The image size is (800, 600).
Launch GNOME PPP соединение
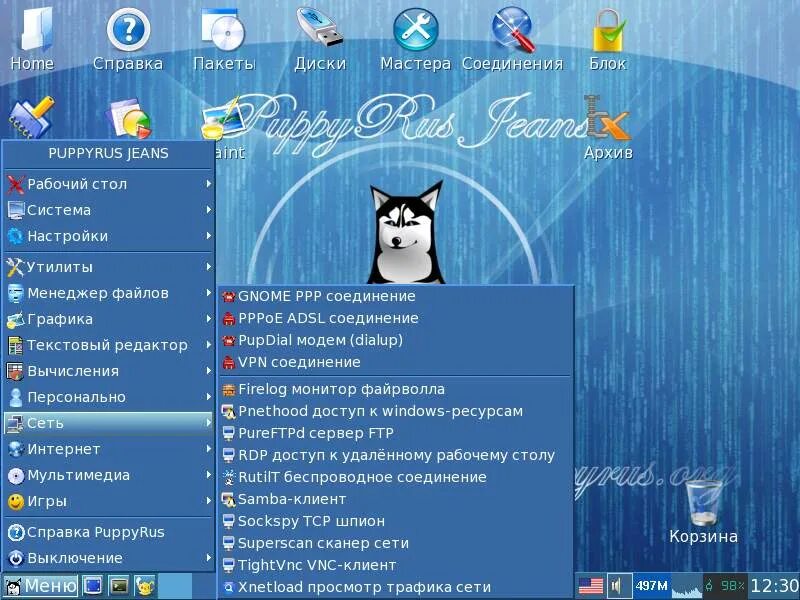click(x=395, y=296)
